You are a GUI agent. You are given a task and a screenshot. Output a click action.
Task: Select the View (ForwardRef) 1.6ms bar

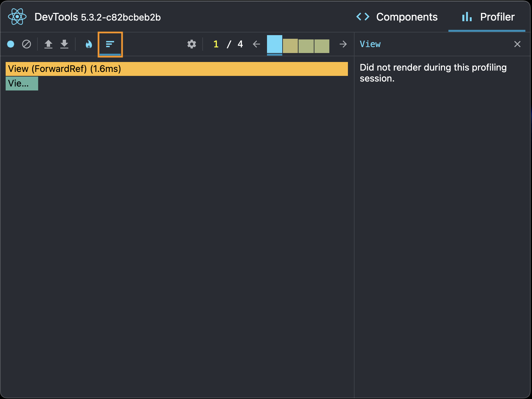click(x=176, y=69)
